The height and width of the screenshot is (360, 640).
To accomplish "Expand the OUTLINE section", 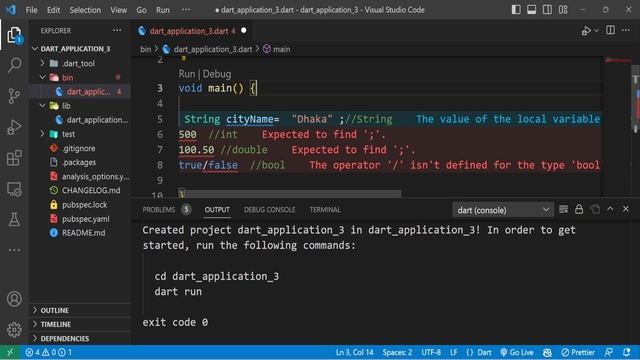I will click(x=80, y=310).
